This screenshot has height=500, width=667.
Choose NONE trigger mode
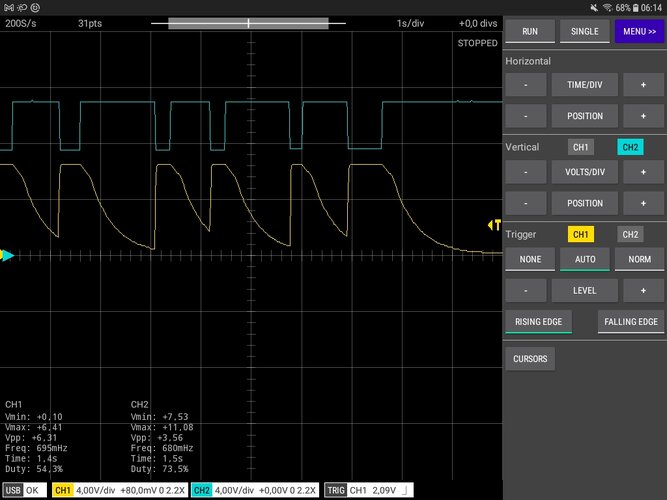530,259
